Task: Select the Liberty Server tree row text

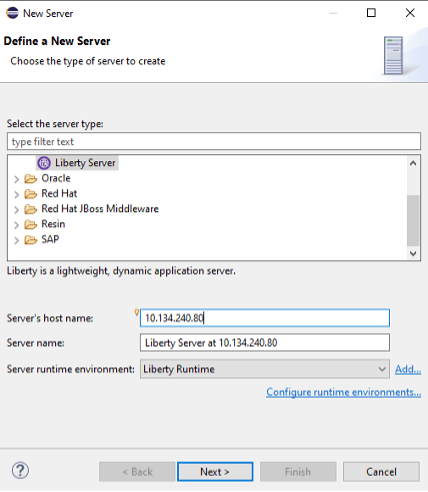Action: coord(85,163)
